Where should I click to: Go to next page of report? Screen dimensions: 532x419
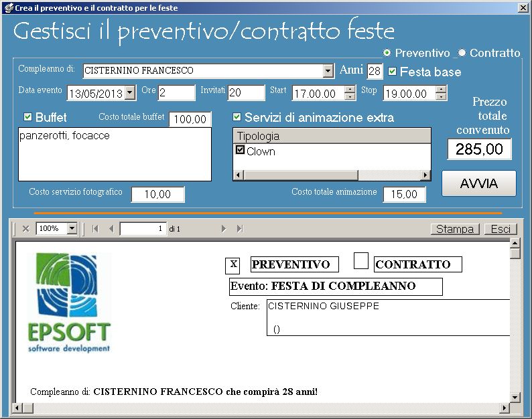point(223,229)
